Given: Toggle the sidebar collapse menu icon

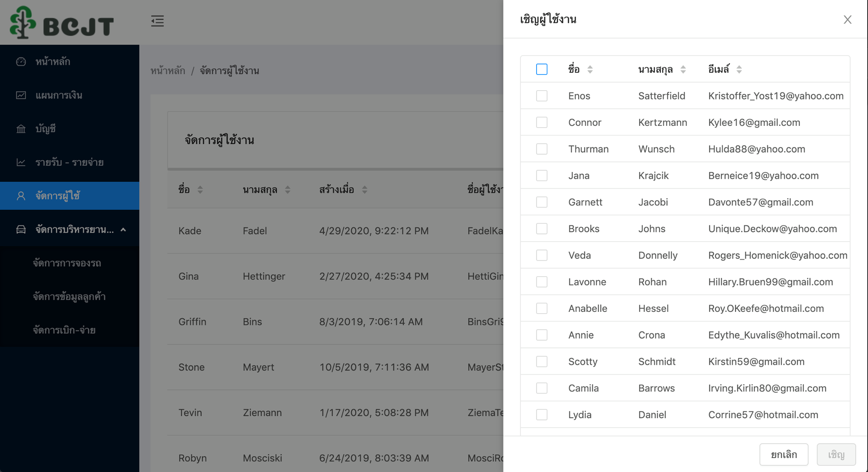Looking at the screenshot, I should tap(157, 21).
